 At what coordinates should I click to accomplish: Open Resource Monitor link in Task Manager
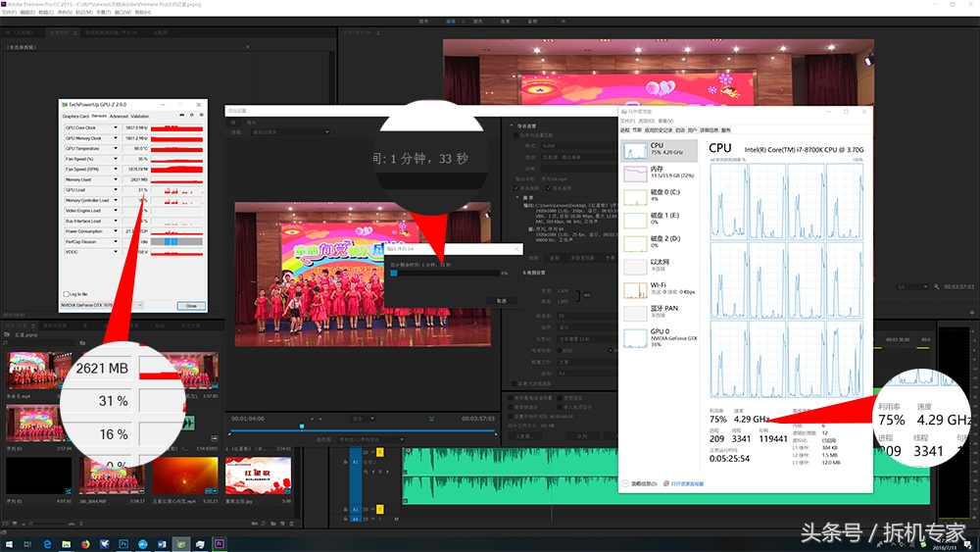[x=686, y=483]
